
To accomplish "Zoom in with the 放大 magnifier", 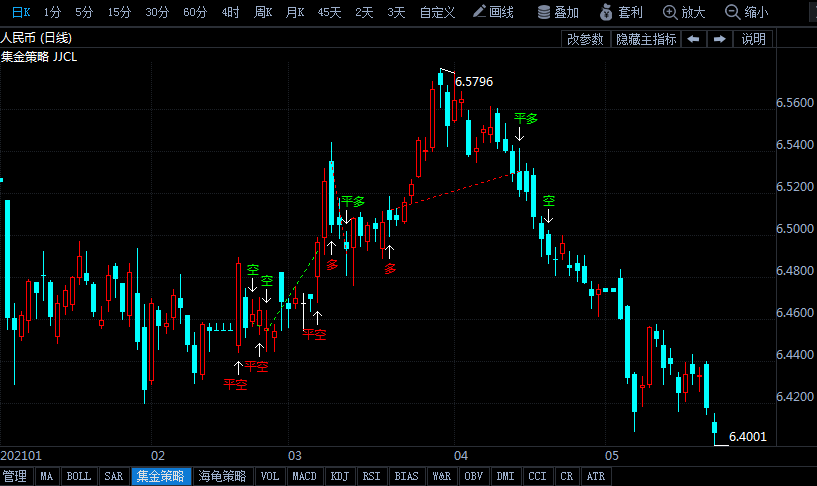I will pos(684,12).
